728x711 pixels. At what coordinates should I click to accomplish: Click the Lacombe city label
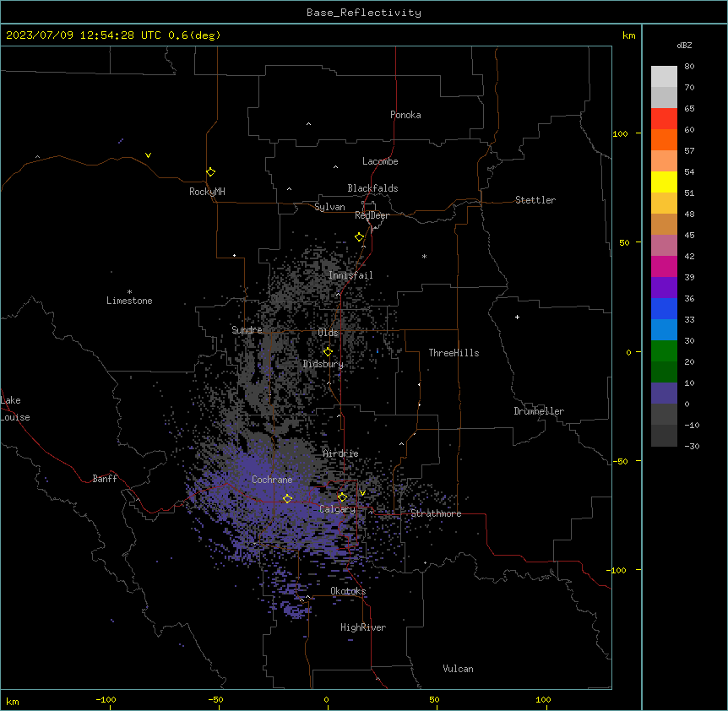click(x=380, y=161)
